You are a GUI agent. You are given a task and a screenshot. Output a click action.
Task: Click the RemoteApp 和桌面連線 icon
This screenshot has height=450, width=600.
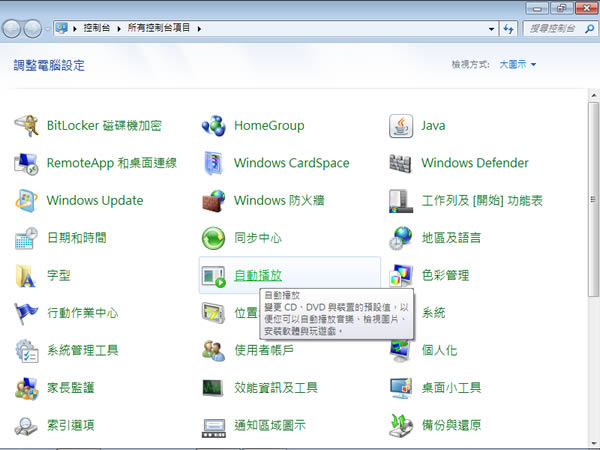(x=26, y=163)
